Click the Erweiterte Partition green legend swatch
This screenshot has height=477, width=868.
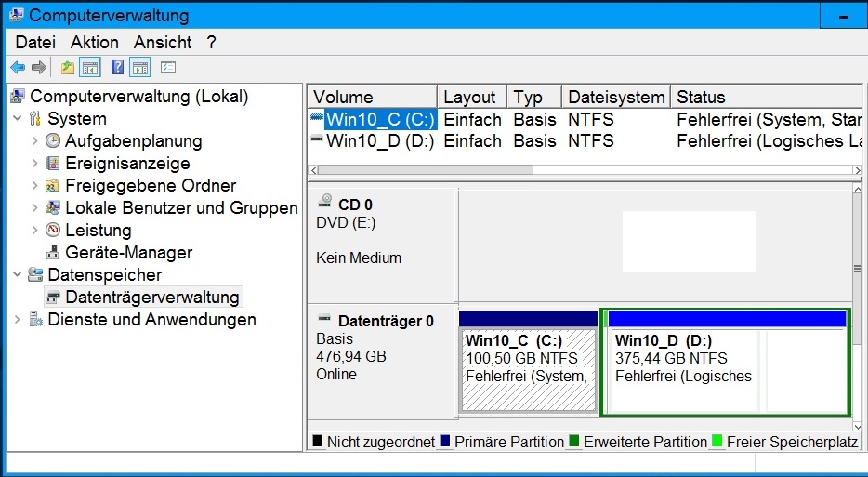pos(574,441)
